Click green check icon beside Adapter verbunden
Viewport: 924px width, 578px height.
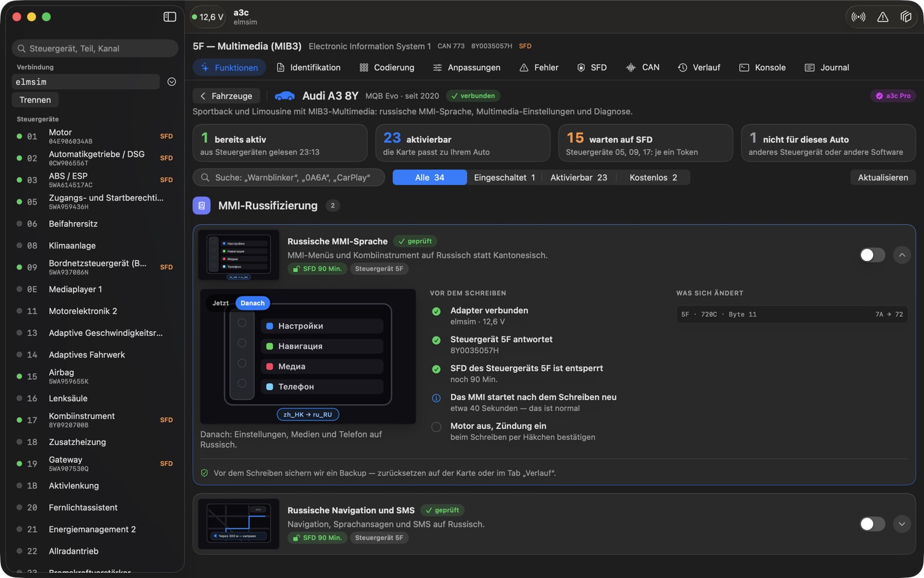click(x=437, y=312)
